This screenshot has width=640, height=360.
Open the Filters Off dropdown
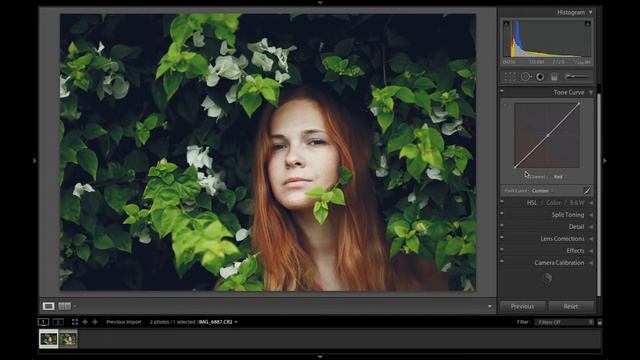click(x=564, y=322)
